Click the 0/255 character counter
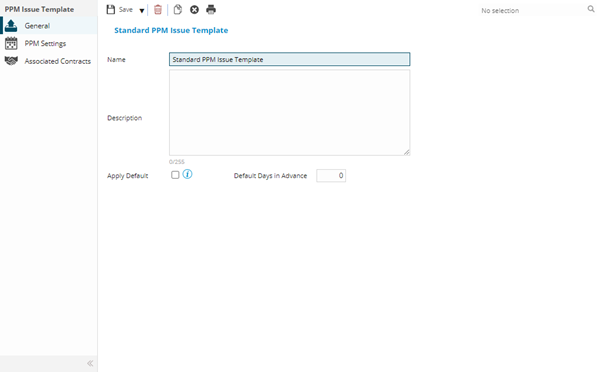 click(x=177, y=162)
